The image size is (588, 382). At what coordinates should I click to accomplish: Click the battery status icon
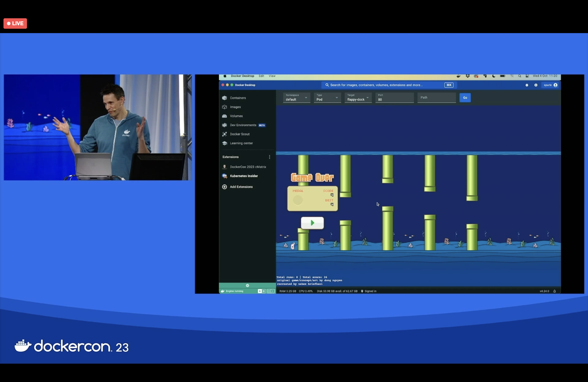coord(503,76)
